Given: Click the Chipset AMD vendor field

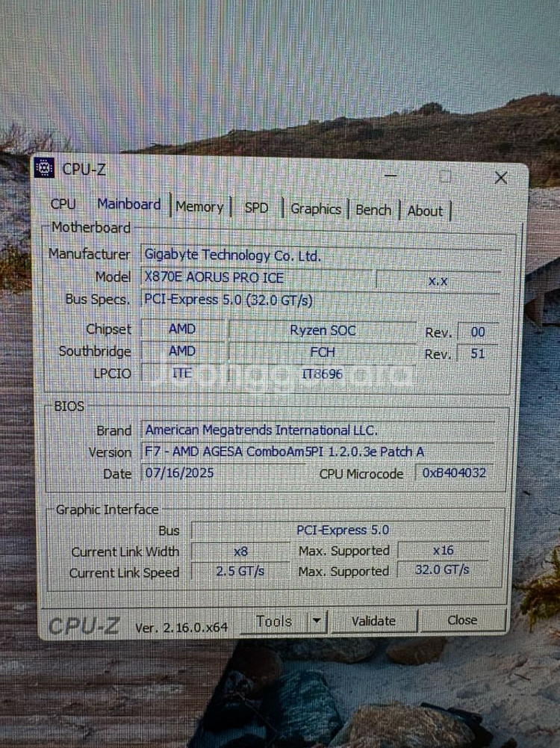Looking at the screenshot, I should pos(182,329).
